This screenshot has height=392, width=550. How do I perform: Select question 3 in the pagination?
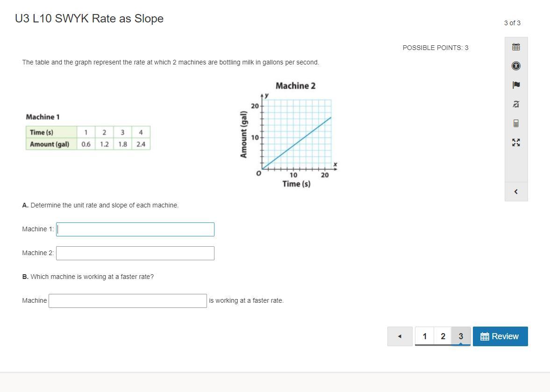(x=461, y=336)
